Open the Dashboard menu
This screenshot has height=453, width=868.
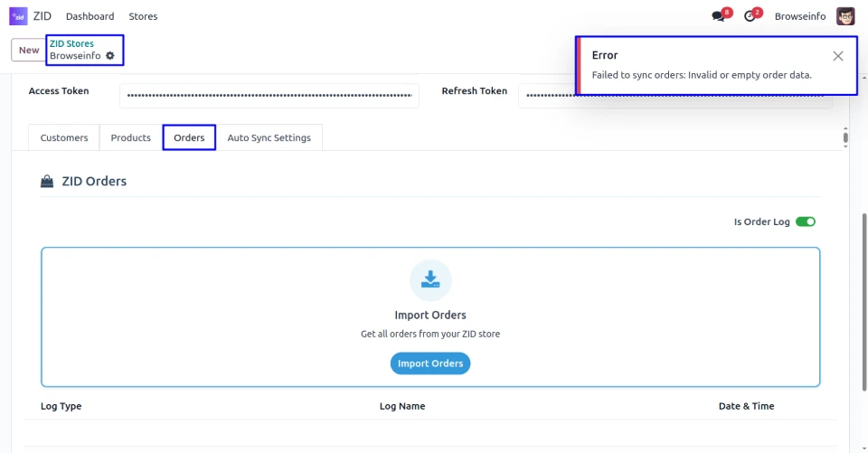(90, 16)
